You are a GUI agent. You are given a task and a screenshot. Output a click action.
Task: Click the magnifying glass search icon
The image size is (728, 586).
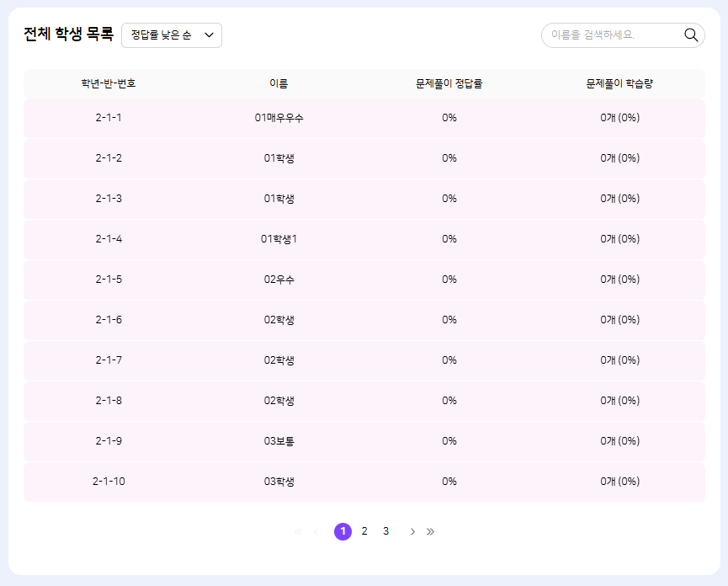coord(691,35)
